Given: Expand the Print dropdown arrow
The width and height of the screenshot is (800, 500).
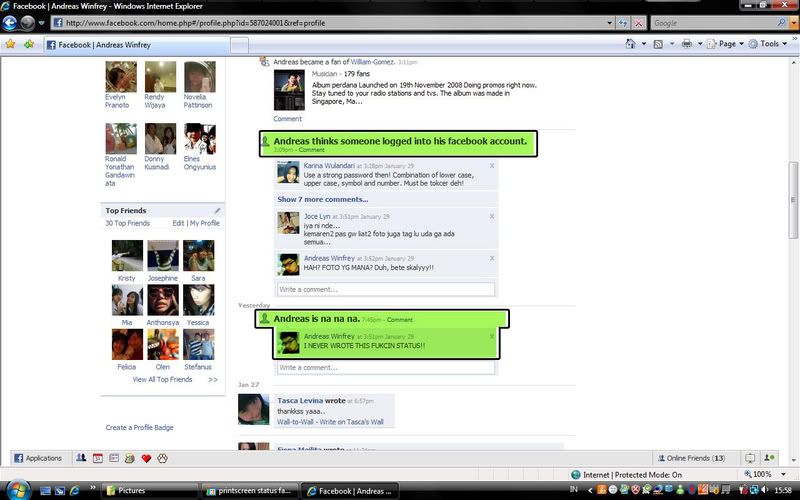Looking at the screenshot, I should (x=699, y=44).
